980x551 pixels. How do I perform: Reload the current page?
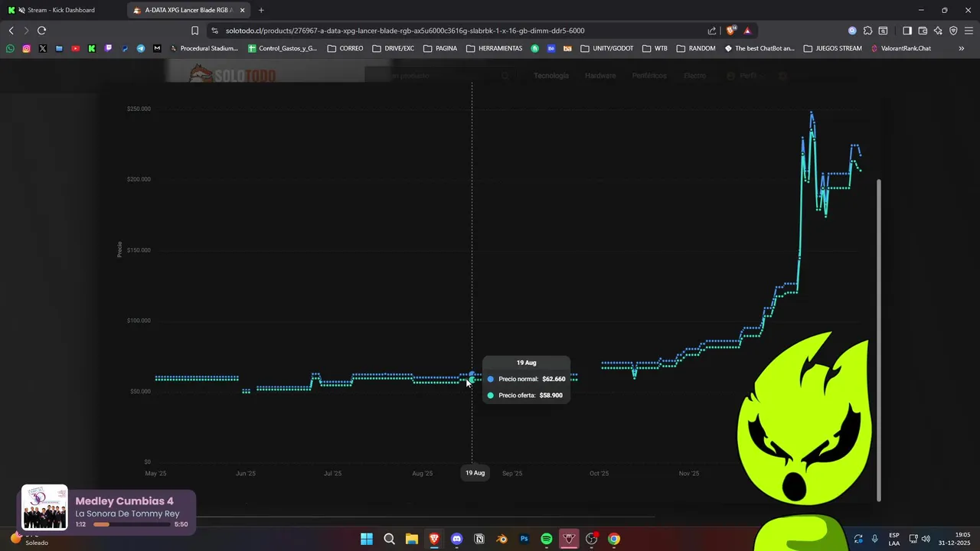[x=41, y=31]
